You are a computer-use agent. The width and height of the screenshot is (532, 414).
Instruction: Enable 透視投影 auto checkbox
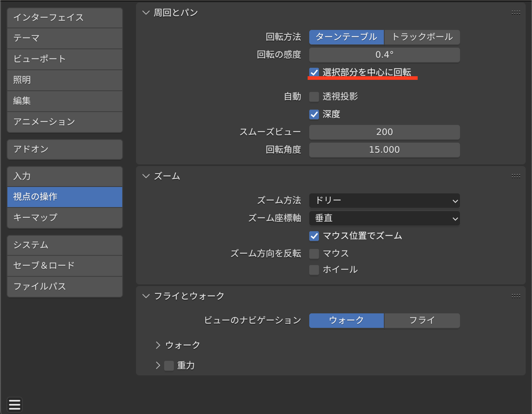(314, 96)
